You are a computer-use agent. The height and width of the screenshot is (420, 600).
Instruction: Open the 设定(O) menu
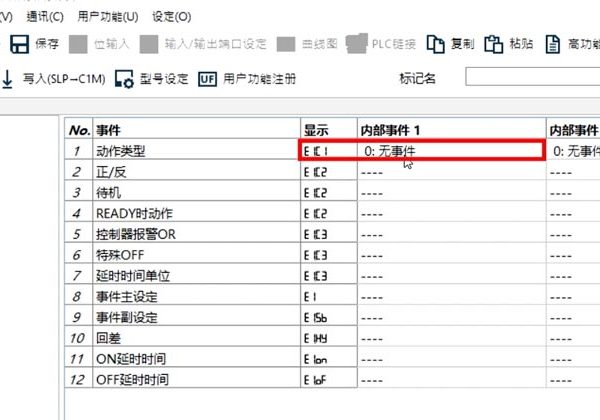pos(171,17)
